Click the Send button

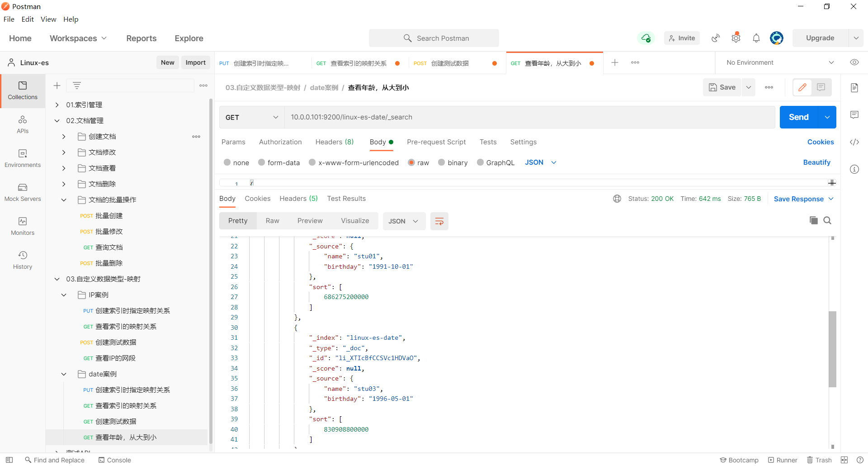[x=799, y=117]
